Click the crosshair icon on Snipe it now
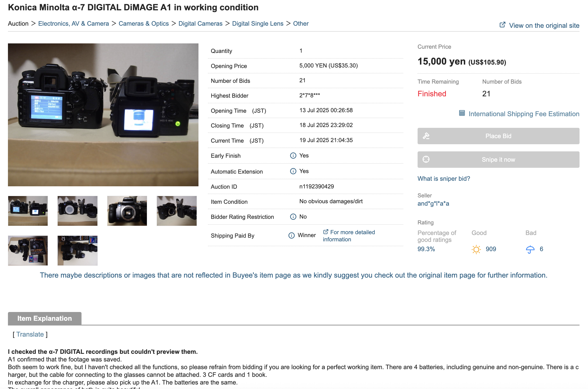Screen dimensions: 588x389 coord(426,159)
